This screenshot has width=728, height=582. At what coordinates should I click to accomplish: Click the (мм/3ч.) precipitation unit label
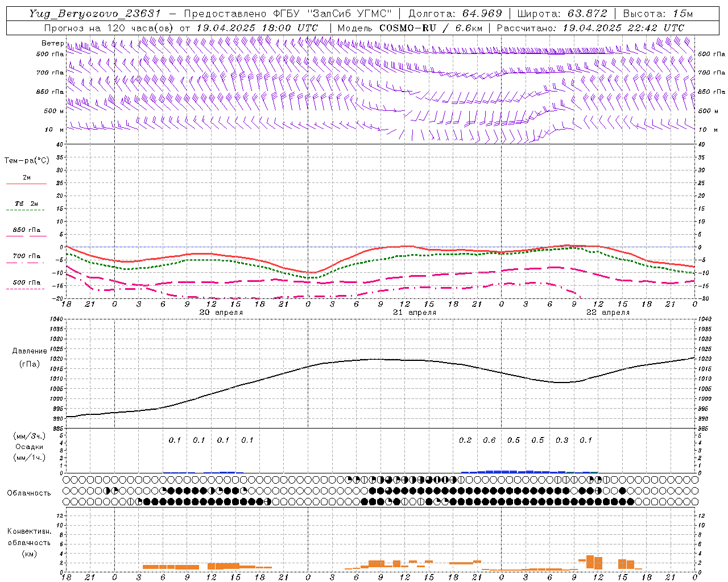coord(30,436)
